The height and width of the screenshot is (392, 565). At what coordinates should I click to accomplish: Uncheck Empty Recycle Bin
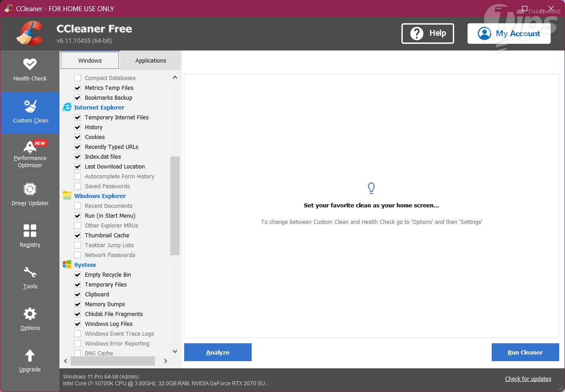pos(78,274)
